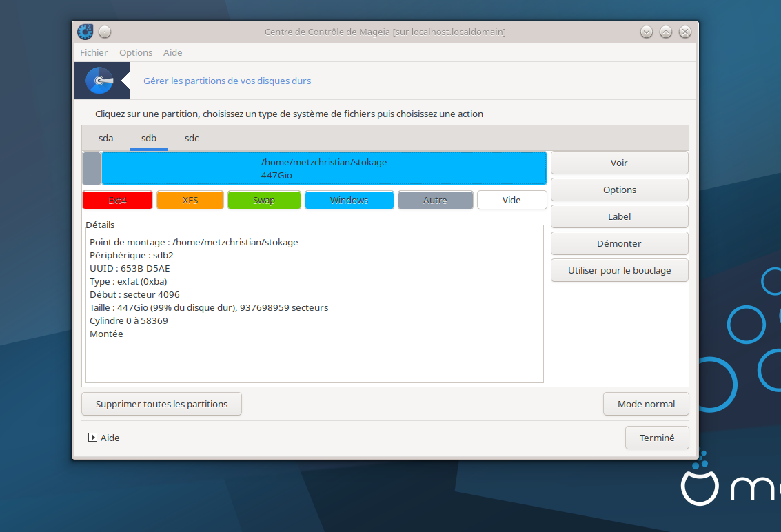Click the 'Début : secteur 4096' line
This screenshot has height=532, width=781.
[134, 294]
